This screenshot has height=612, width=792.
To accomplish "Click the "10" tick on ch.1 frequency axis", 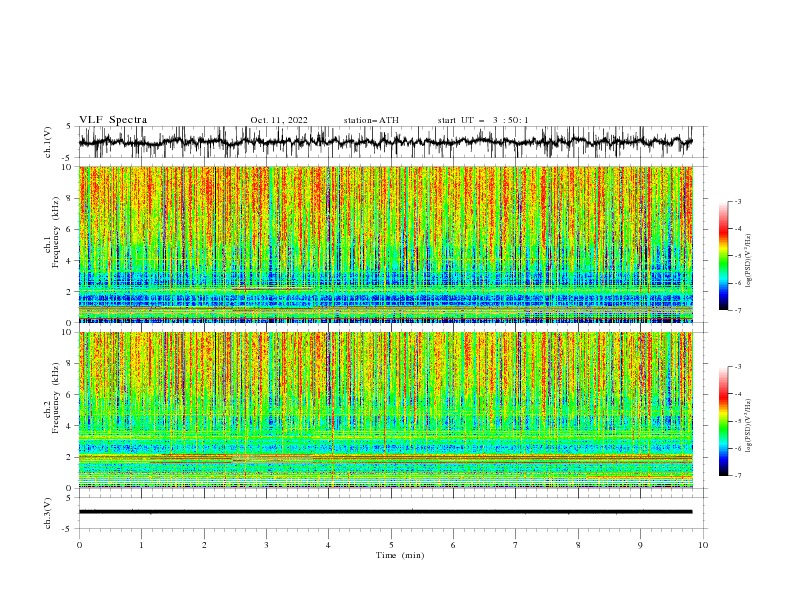I will click(68, 167).
